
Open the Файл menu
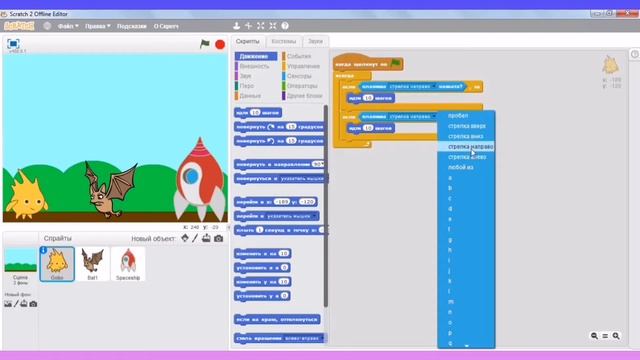(x=68, y=26)
